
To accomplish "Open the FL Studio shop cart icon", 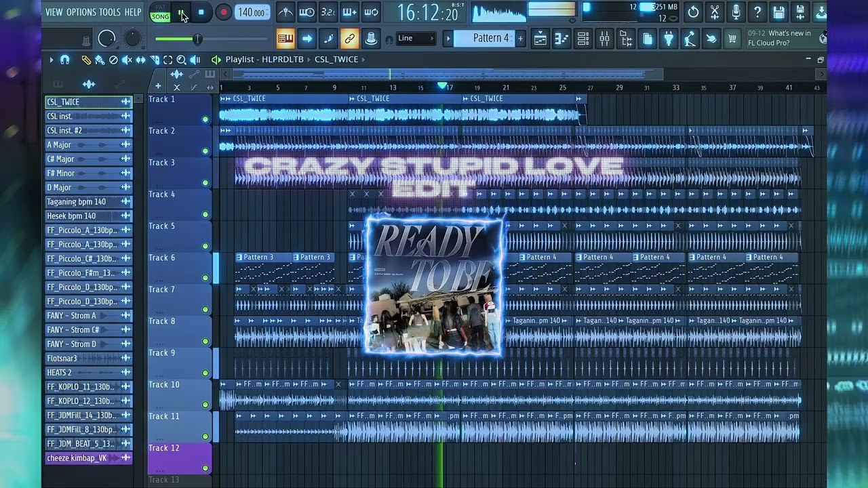I will point(732,39).
